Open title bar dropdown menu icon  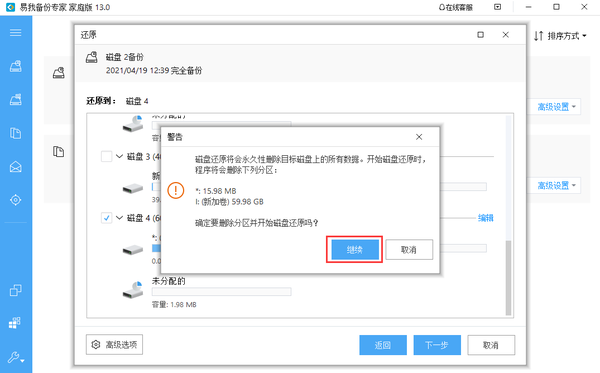(x=497, y=7)
